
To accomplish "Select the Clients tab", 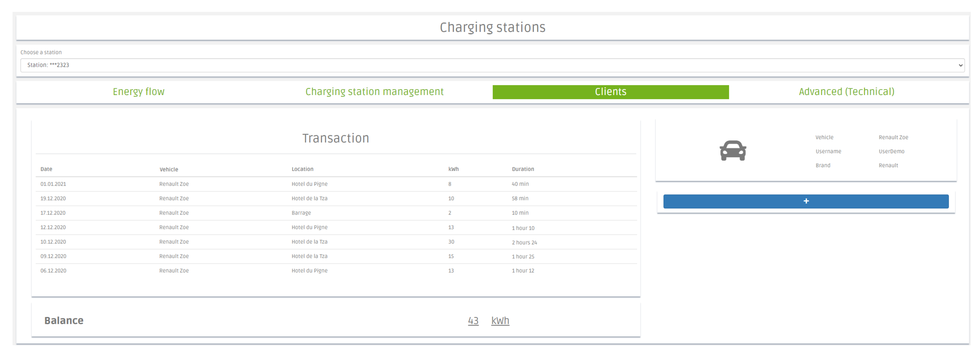I will (610, 92).
